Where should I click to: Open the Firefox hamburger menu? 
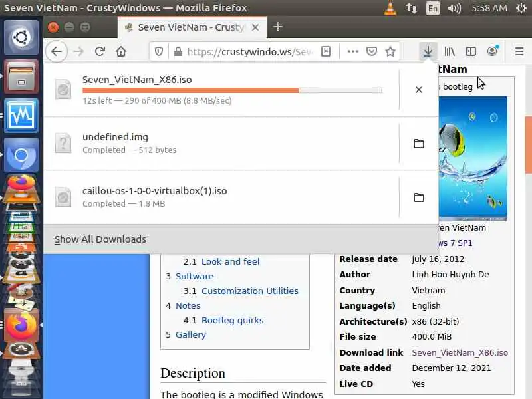pos(519,52)
